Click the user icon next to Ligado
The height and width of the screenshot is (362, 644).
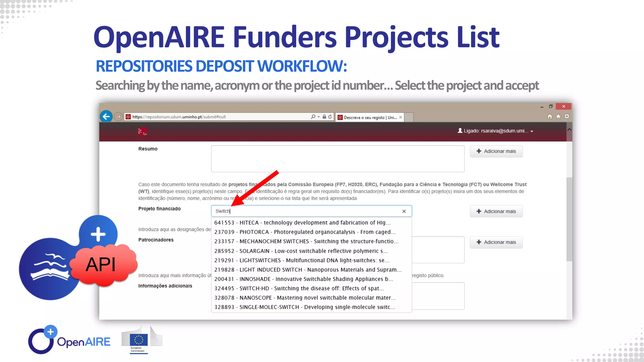coord(460,130)
